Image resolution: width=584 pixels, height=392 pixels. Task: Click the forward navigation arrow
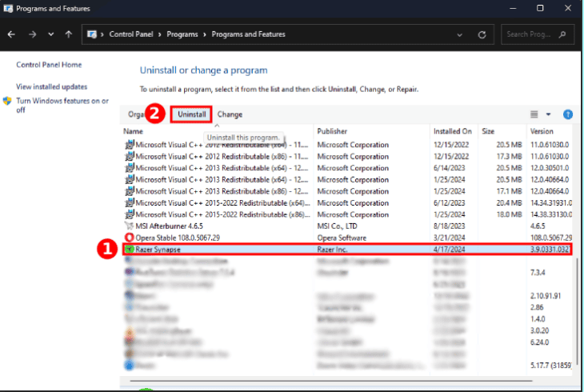click(33, 34)
